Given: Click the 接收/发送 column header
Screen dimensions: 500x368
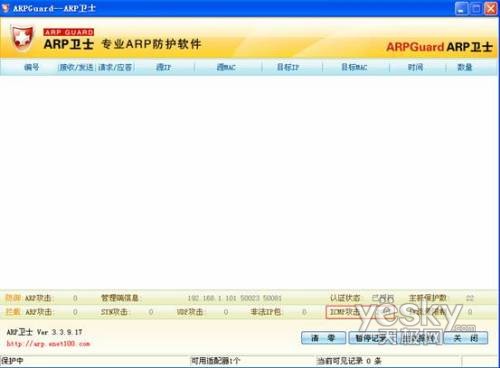Looking at the screenshot, I should click(x=76, y=67).
